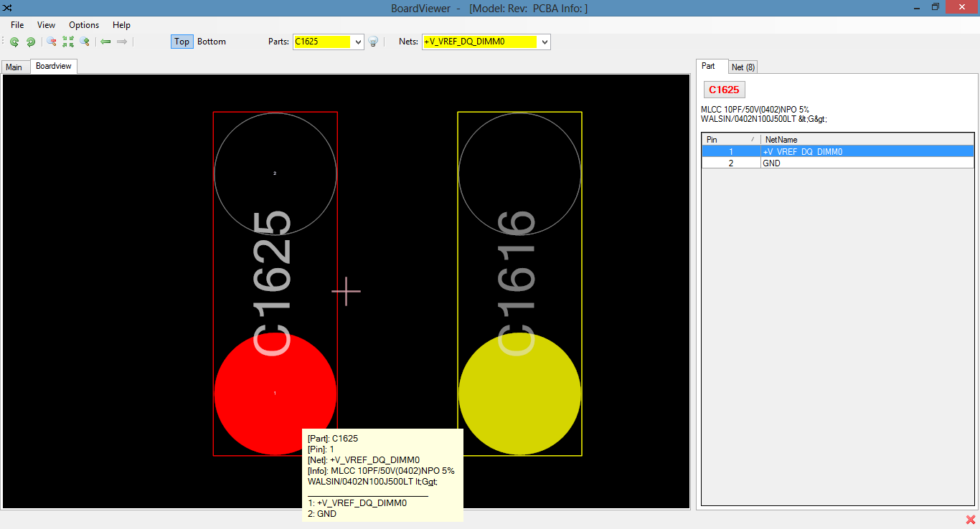
Task: Go back with the green left arrow
Action: click(x=105, y=42)
